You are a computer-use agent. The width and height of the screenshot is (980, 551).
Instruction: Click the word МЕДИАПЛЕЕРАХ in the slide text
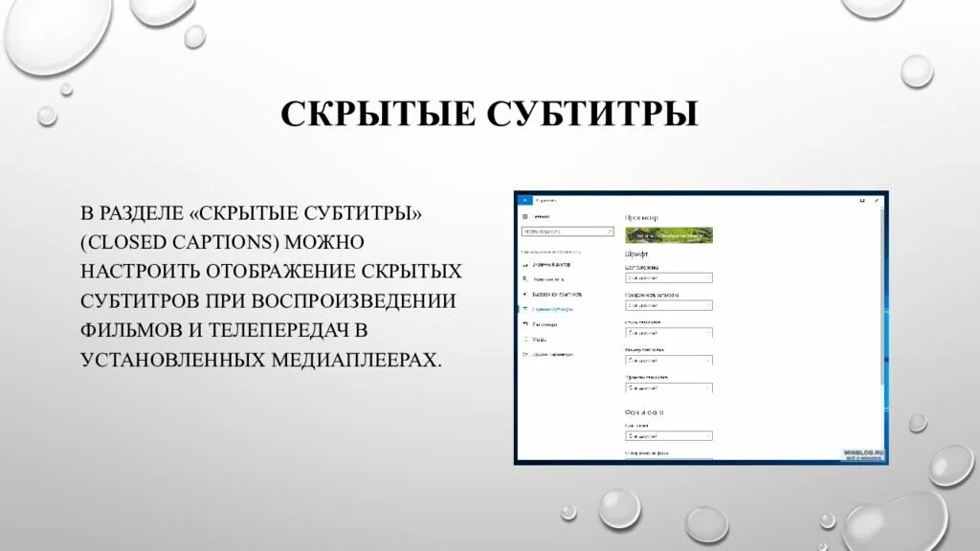[356, 360]
